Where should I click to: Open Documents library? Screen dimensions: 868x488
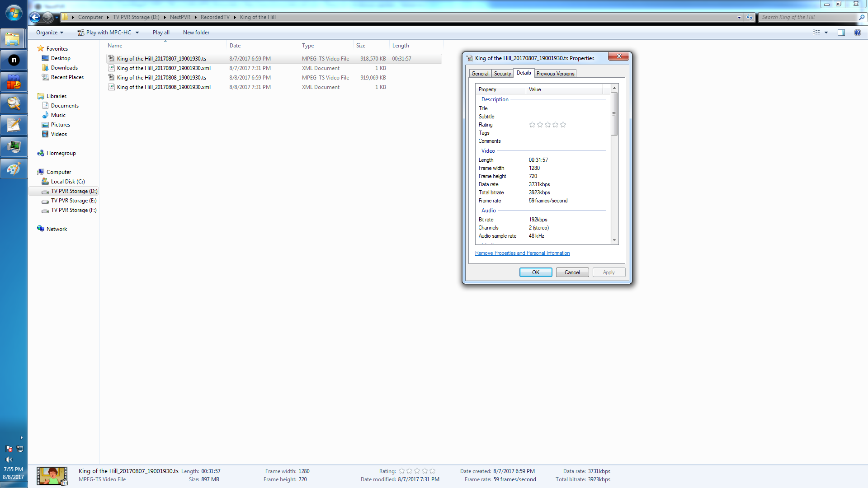pyautogui.click(x=65, y=106)
